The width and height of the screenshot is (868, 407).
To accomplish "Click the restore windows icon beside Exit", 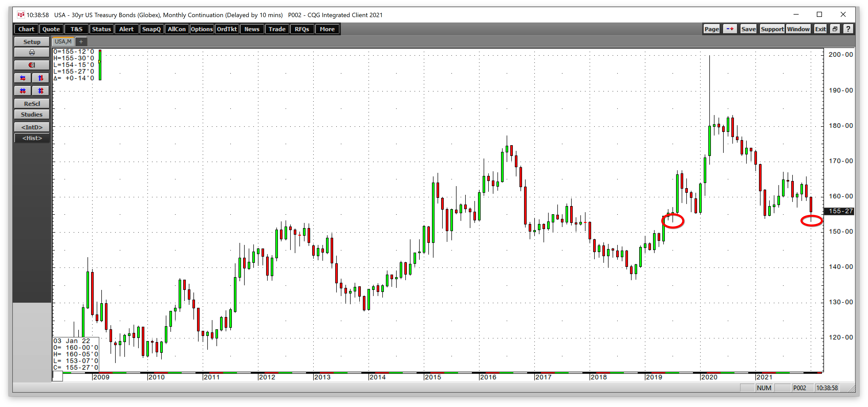I will [835, 29].
